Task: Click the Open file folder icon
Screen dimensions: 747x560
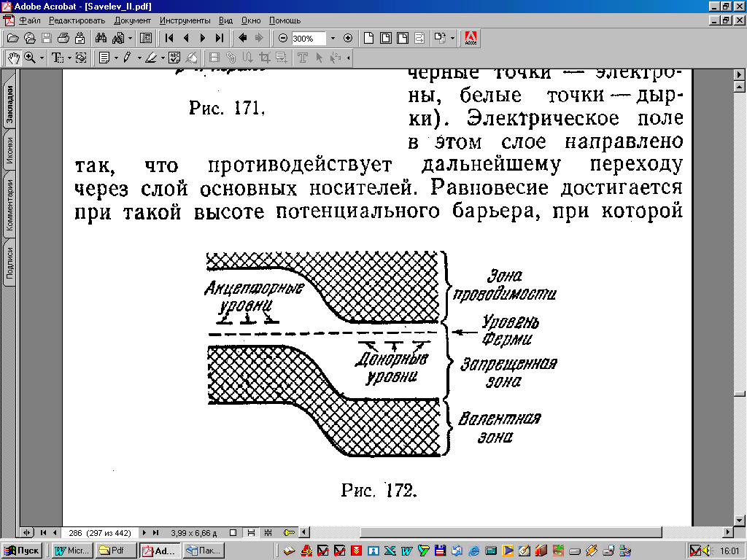Action: (x=13, y=38)
